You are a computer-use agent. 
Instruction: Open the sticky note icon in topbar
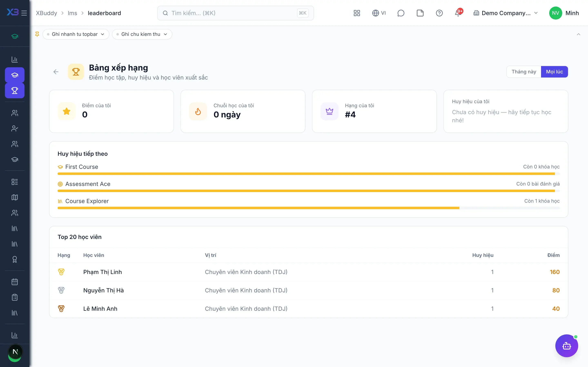(420, 13)
